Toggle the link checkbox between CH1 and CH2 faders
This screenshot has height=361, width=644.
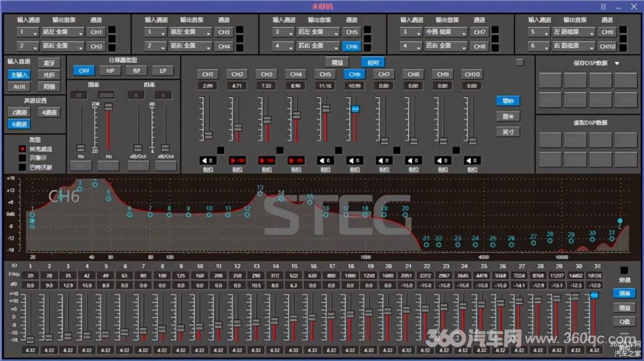tap(220, 150)
